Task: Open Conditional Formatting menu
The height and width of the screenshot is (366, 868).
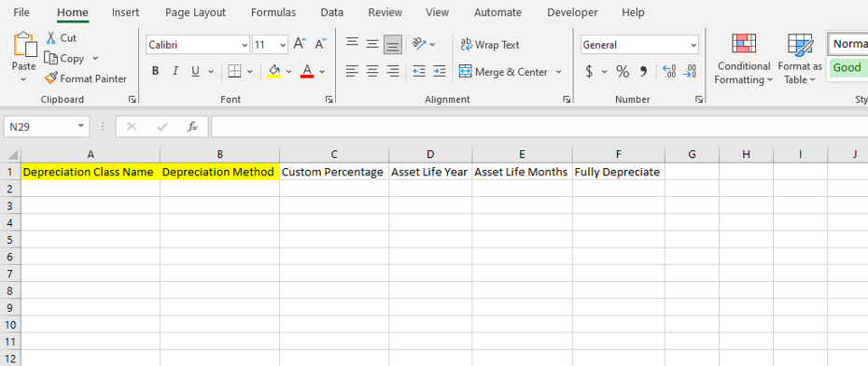Action: [x=744, y=59]
